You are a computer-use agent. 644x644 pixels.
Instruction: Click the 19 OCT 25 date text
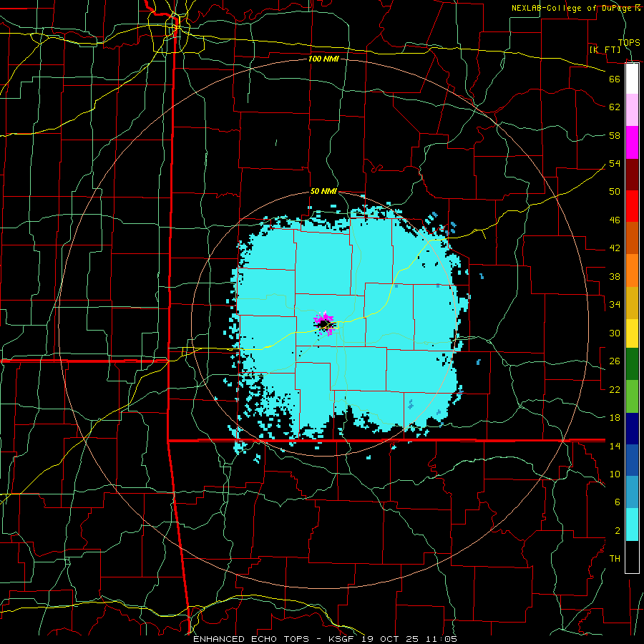point(389,639)
